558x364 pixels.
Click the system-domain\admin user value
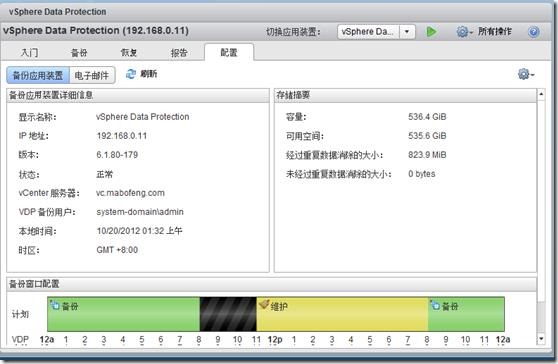140,212
